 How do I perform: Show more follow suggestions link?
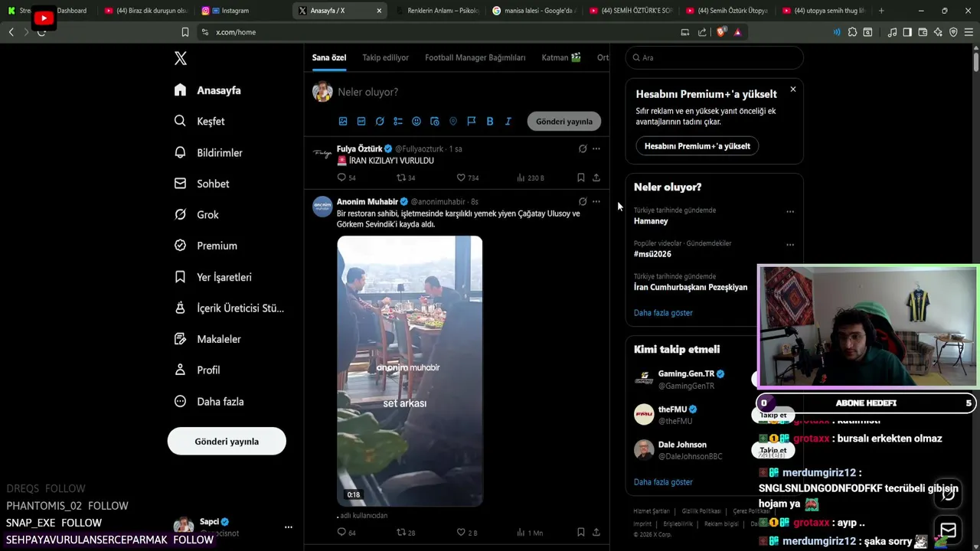click(x=663, y=482)
